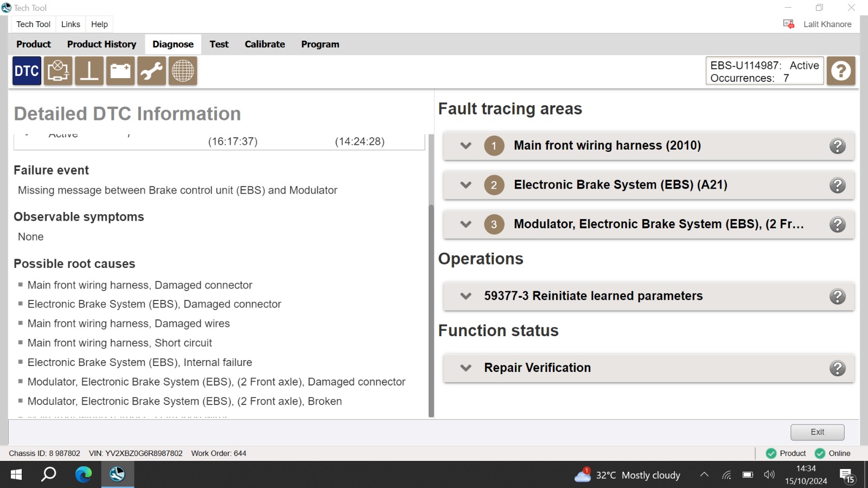This screenshot has height=488, width=868.
Task: Click the Product status indicator
Action: click(786, 453)
